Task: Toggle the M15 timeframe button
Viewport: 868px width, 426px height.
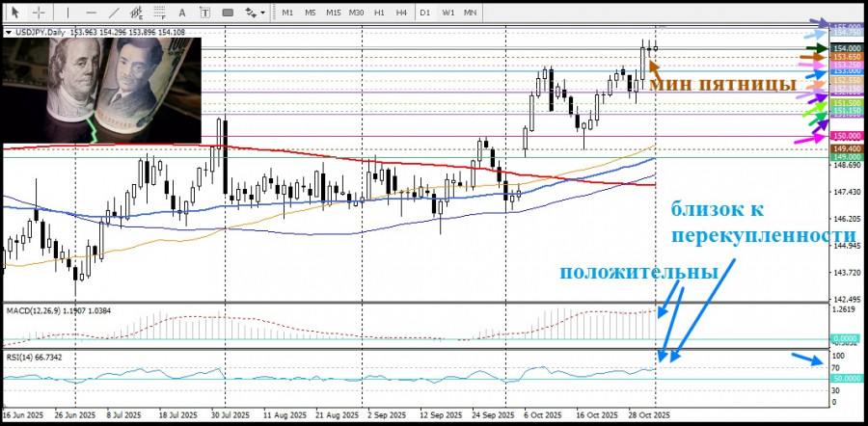Action: pos(333,13)
